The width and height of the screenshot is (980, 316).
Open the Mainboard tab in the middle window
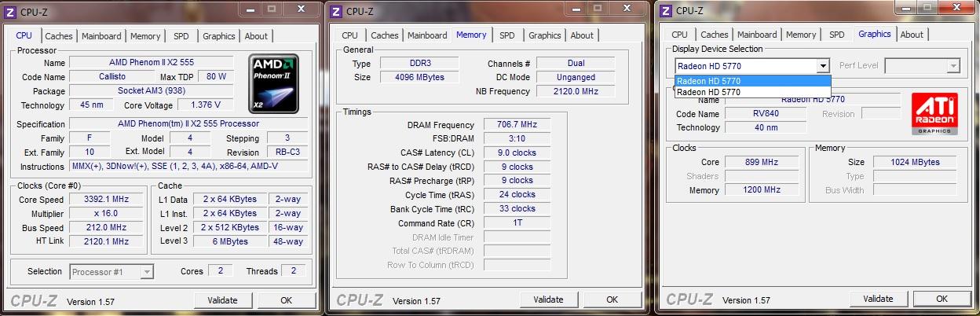tap(426, 35)
